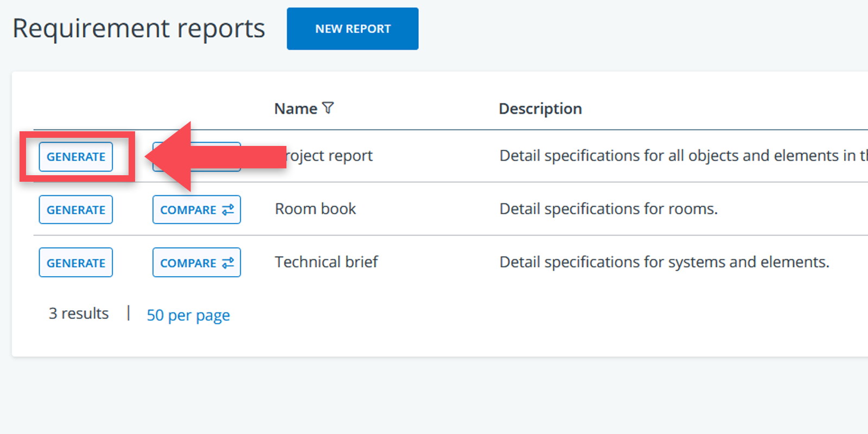Select the Room book name
The width and height of the screenshot is (868, 434).
click(315, 209)
